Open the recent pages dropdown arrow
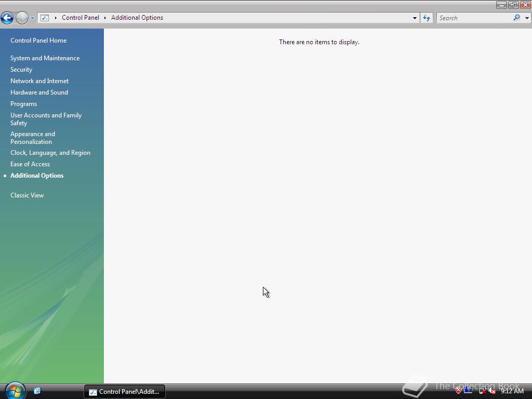Image resolution: width=532 pixels, height=399 pixels. point(32,18)
